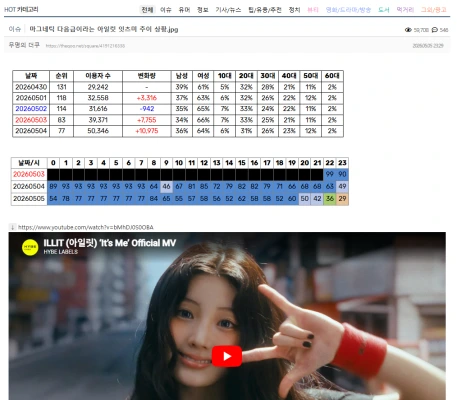
Task: Click the 순위 column header
Action: [x=62, y=76]
